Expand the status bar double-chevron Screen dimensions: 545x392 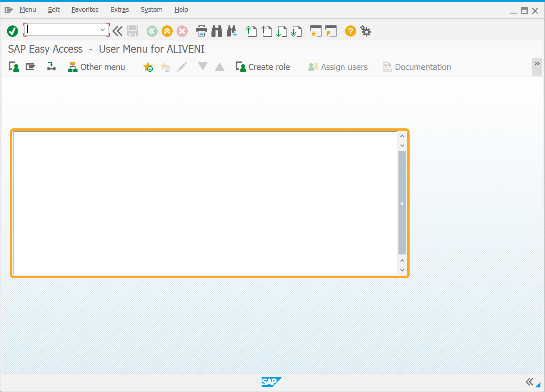click(530, 382)
